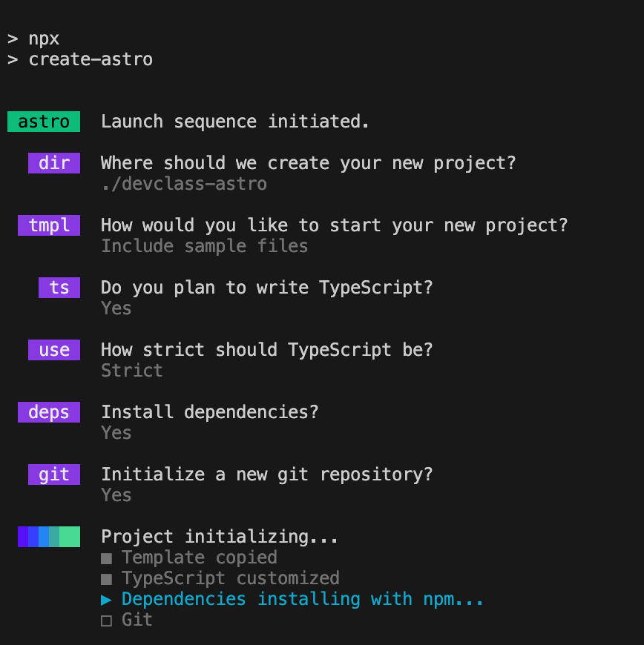Click the filled square beside Template copied
The image size is (644, 645).
106,558
